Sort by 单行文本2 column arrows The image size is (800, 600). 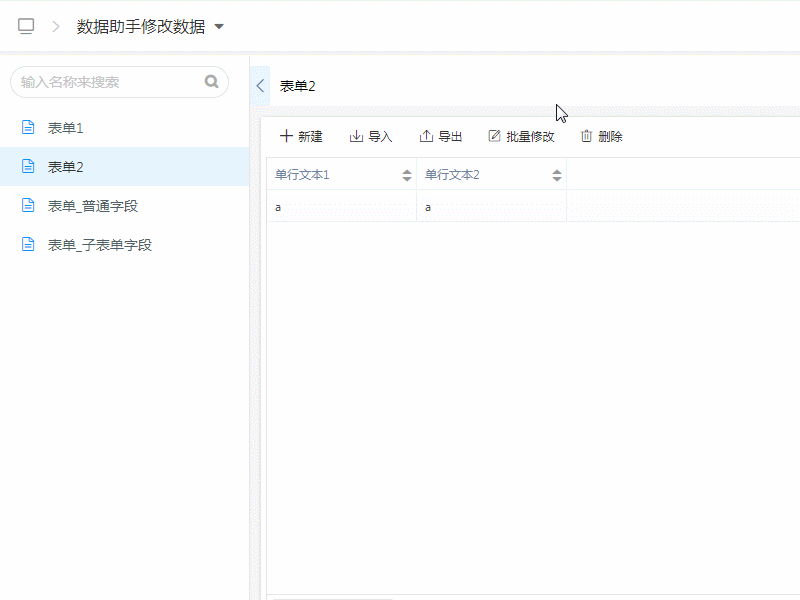pyautogui.click(x=557, y=175)
